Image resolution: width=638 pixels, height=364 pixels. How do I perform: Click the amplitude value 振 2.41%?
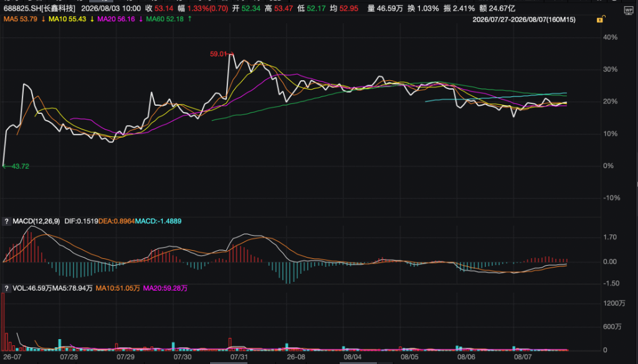[459, 9]
